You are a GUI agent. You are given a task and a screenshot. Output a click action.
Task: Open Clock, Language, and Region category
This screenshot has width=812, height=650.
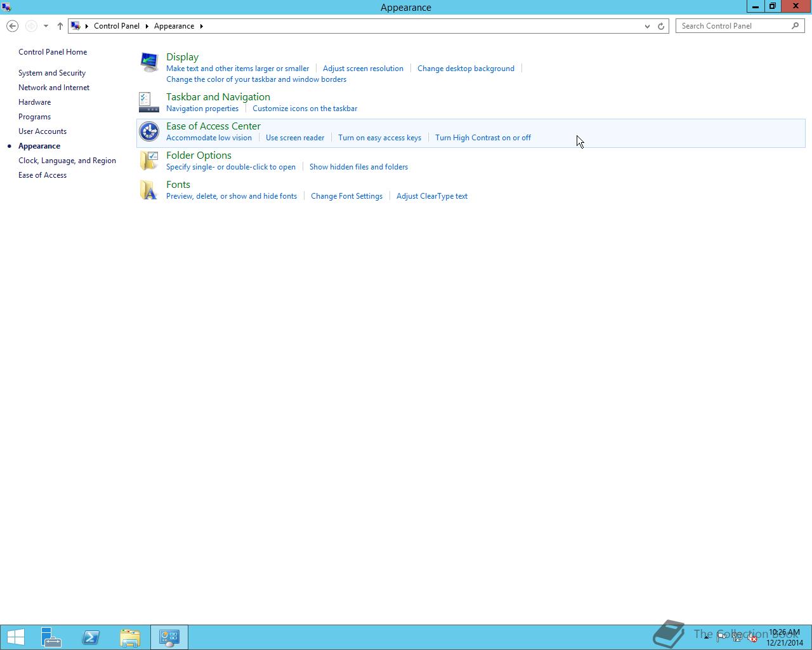[x=67, y=161]
